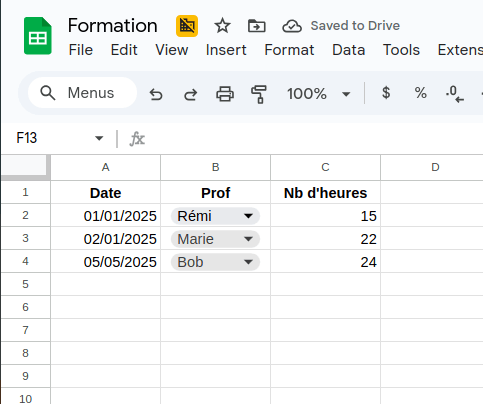This screenshot has width=483, height=404.
Task: Click the Google Sheets home icon
Action: (38, 36)
